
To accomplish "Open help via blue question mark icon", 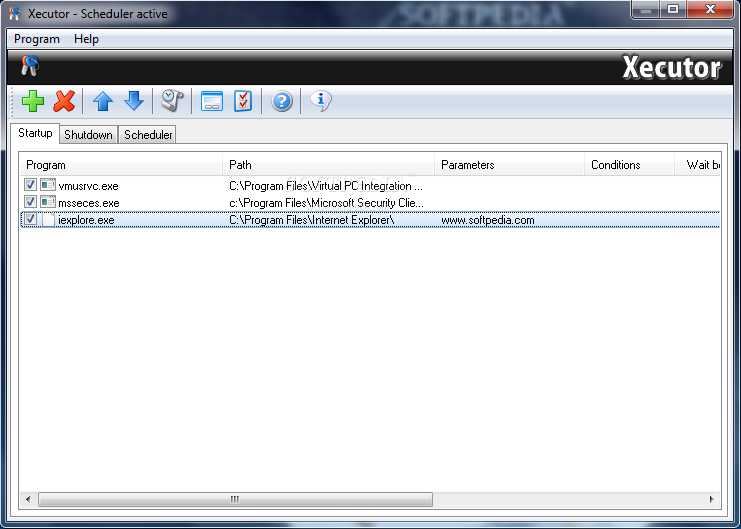I will [x=282, y=101].
